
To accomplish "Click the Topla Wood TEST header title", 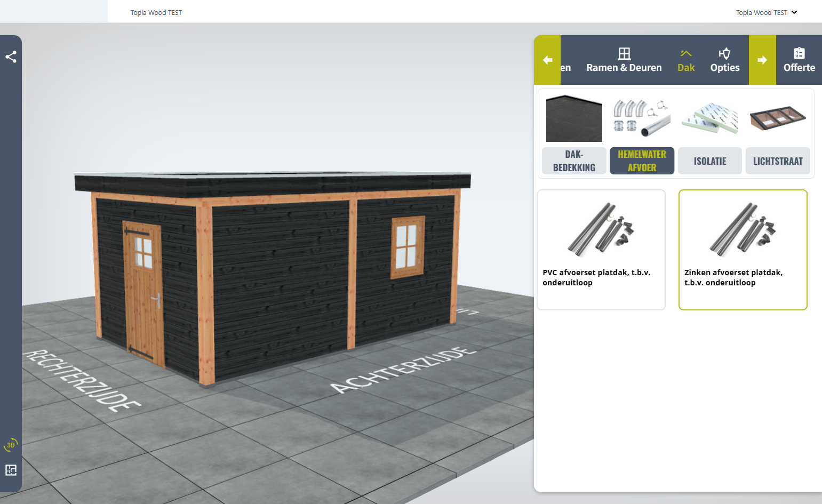I will [x=156, y=12].
